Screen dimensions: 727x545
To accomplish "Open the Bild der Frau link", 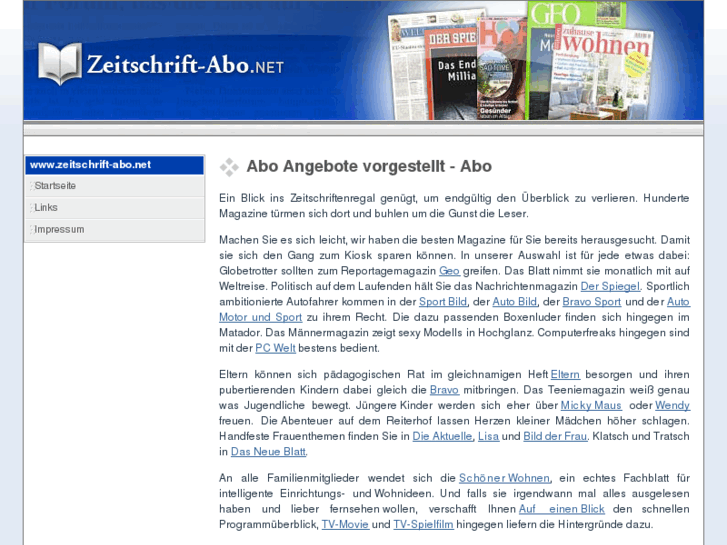I will 555,436.
